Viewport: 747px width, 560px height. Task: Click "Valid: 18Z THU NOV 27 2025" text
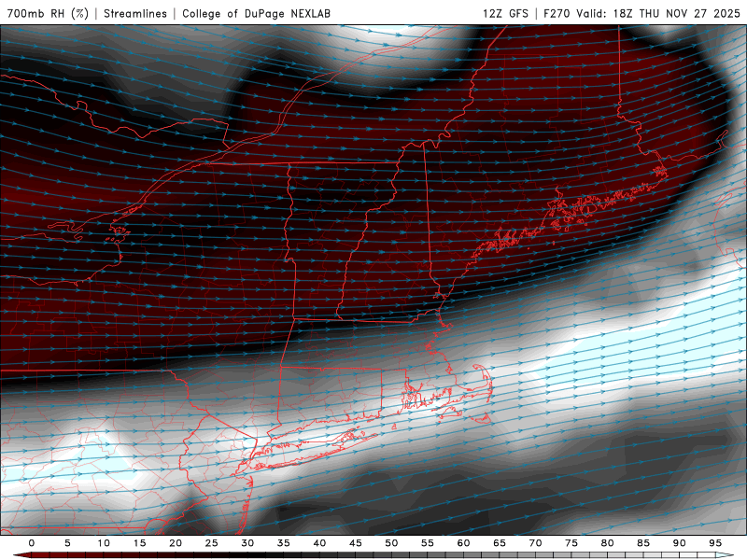[x=658, y=13]
